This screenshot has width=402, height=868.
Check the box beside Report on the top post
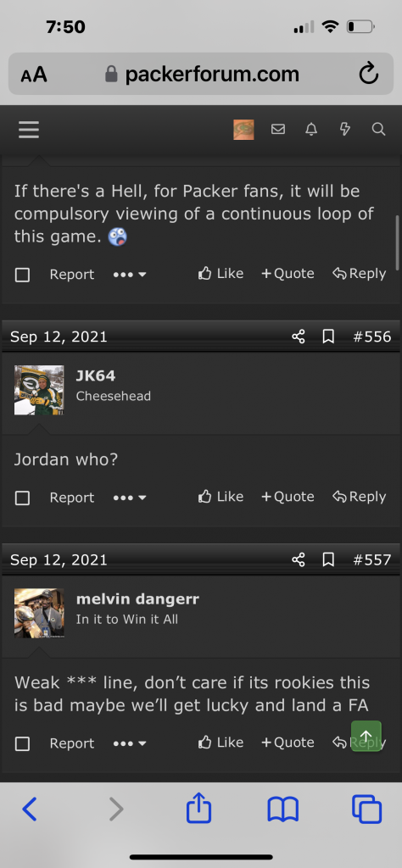point(22,275)
